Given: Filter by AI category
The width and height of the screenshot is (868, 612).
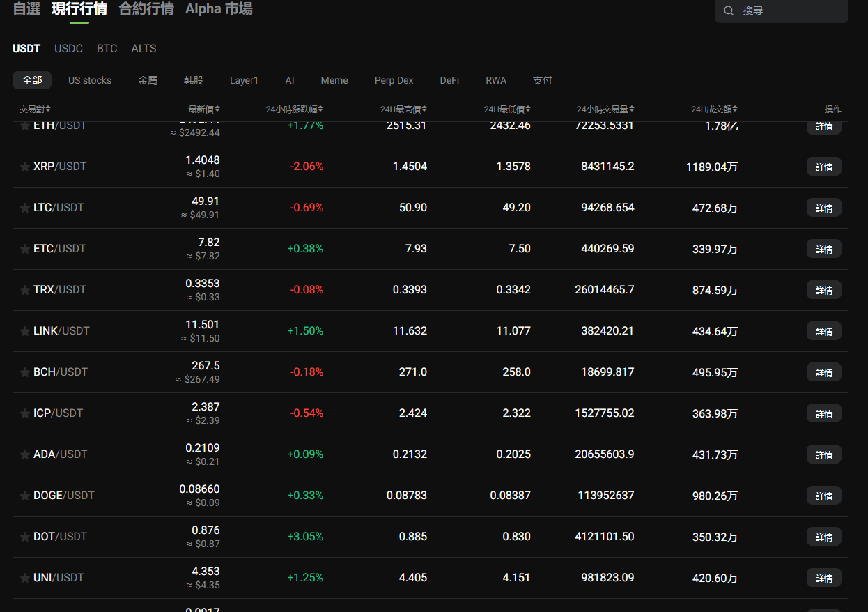Looking at the screenshot, I should click(x=290, y=80).
